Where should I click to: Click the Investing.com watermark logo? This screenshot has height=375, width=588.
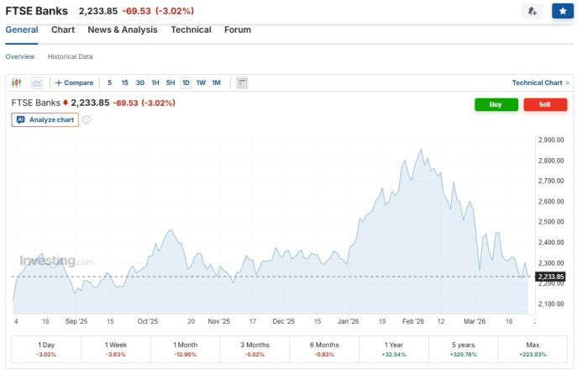tap(56, 261)
